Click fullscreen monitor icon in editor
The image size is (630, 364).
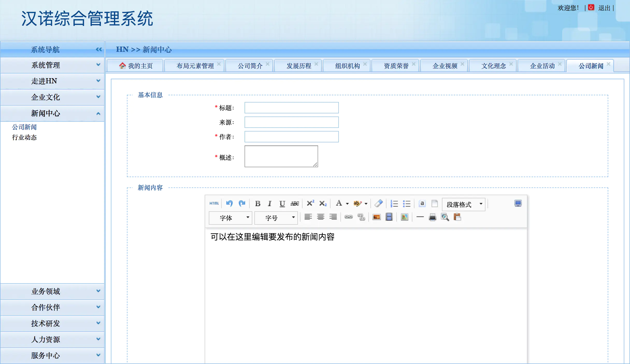518,203
